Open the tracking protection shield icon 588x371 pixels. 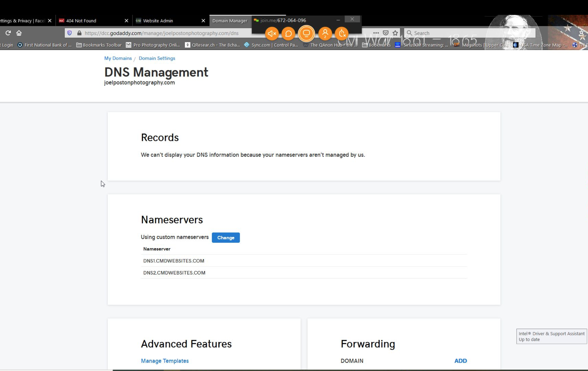[x=69, y=33]
